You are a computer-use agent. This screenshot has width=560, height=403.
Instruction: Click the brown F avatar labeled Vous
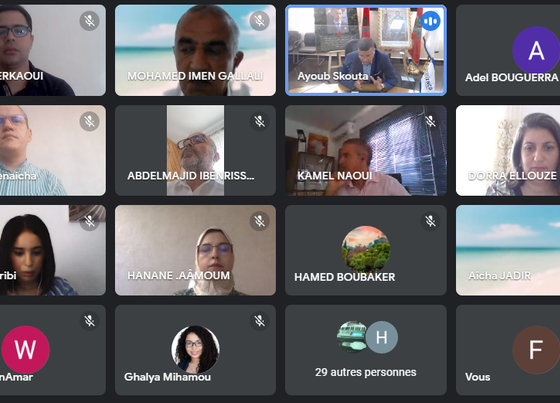536,350
